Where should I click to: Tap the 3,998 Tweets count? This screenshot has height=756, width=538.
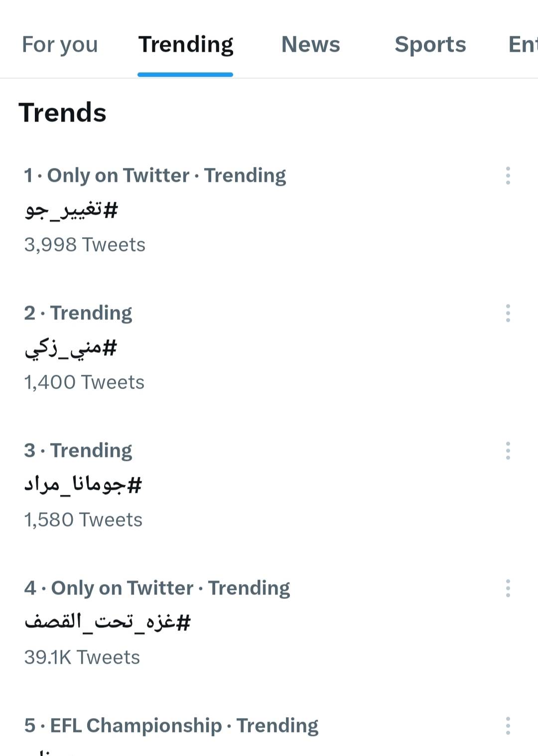coord(85,245)
